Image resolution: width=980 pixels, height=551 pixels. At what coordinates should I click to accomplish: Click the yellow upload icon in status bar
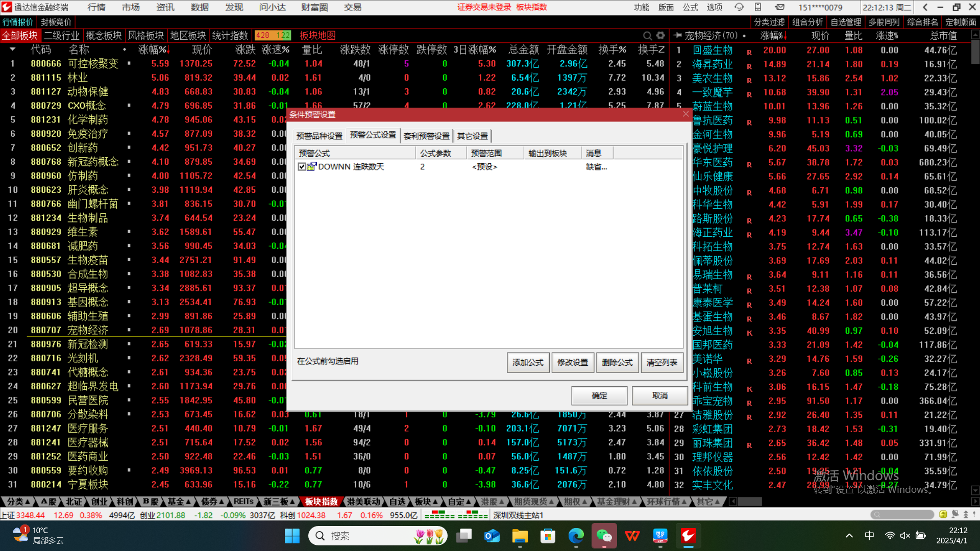(943, 514)
